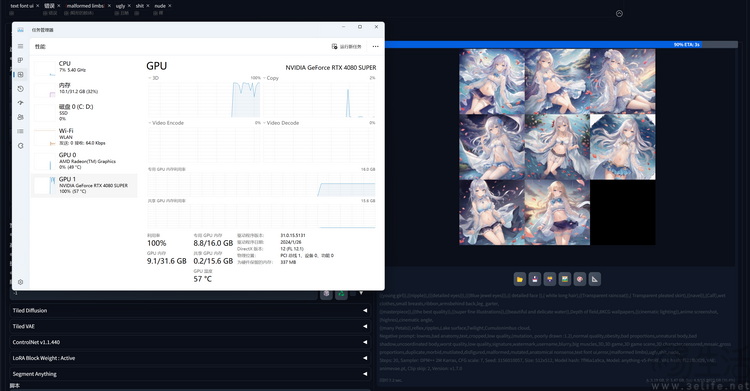The height and width of the screenshot is (391, 750).
Task: Send to extras ruler icon
Action: click(595, 279)
